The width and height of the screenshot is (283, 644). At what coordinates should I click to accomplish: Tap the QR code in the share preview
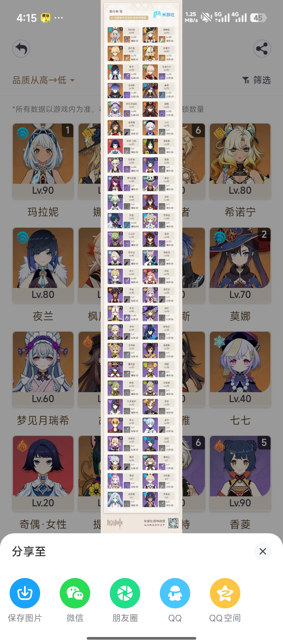point(173,523)
